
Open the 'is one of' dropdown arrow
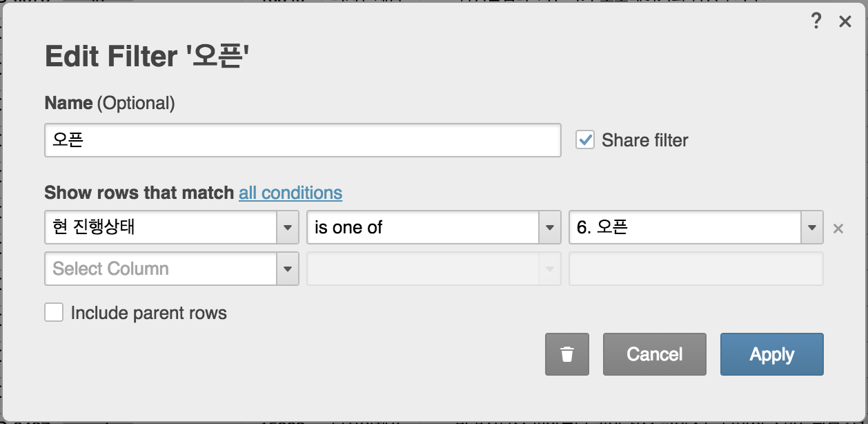point(550,228)
